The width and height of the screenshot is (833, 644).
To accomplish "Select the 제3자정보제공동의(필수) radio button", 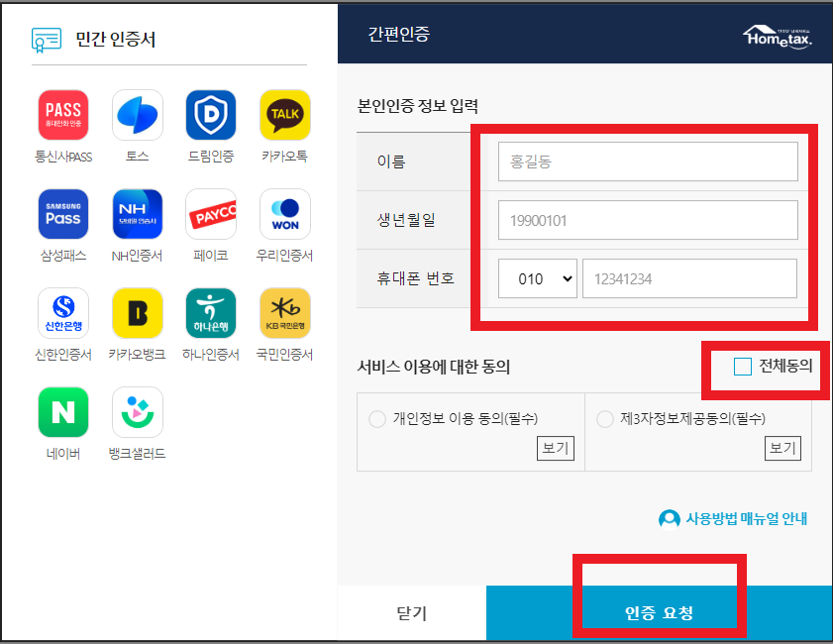I will click(604, 419).
